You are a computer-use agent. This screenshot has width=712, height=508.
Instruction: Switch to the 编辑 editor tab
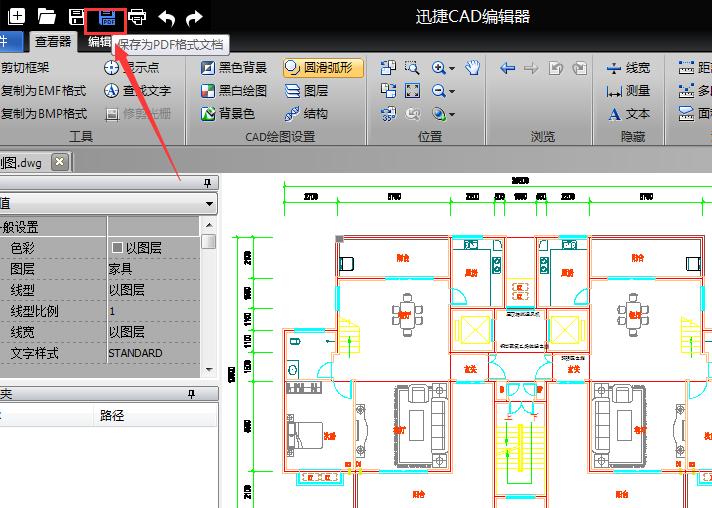click(x=99, y=42)
